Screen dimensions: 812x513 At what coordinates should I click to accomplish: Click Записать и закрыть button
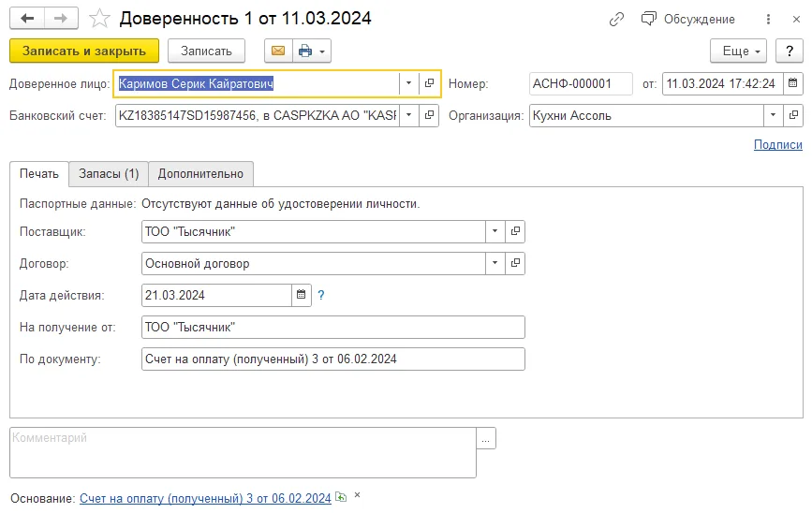tap(84, 51)
